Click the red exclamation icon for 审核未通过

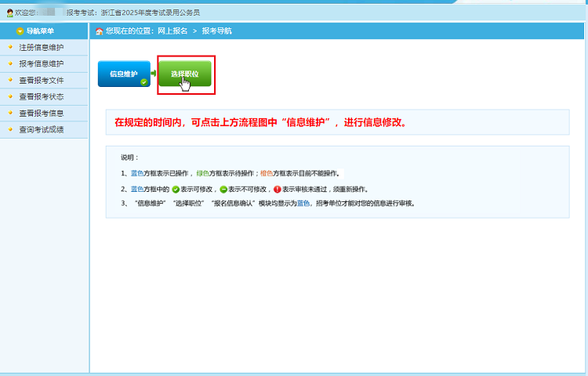coord(278,190)
